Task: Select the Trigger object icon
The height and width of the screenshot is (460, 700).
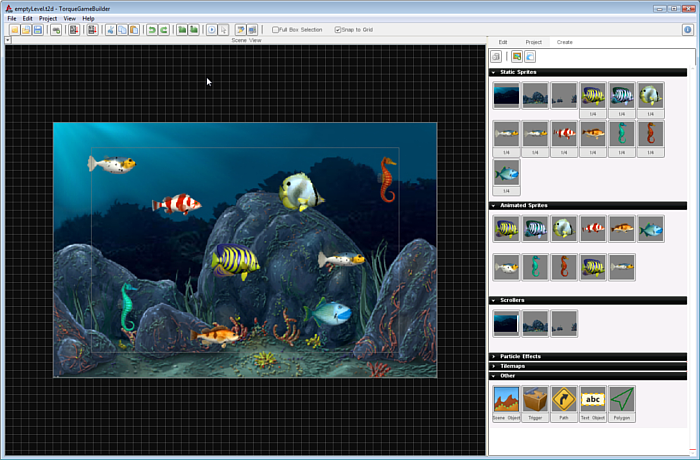Action: point(535,400)
